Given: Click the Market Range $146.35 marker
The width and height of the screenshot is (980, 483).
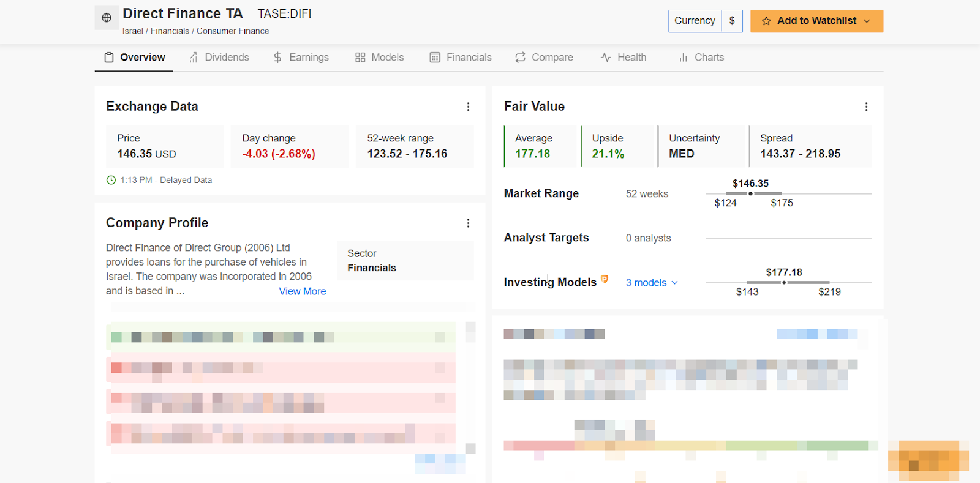Looking at the screenshot, I should click(750, 193).
